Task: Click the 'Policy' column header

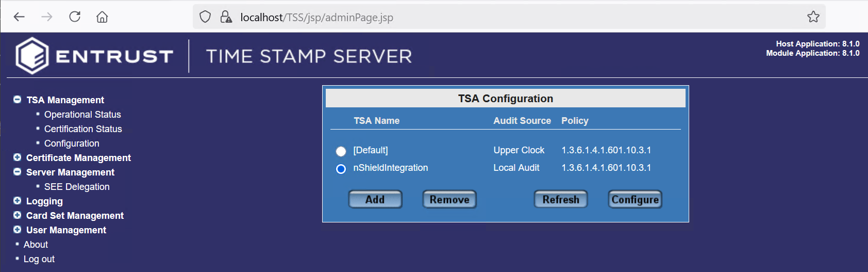Action: tap(575, 121)
